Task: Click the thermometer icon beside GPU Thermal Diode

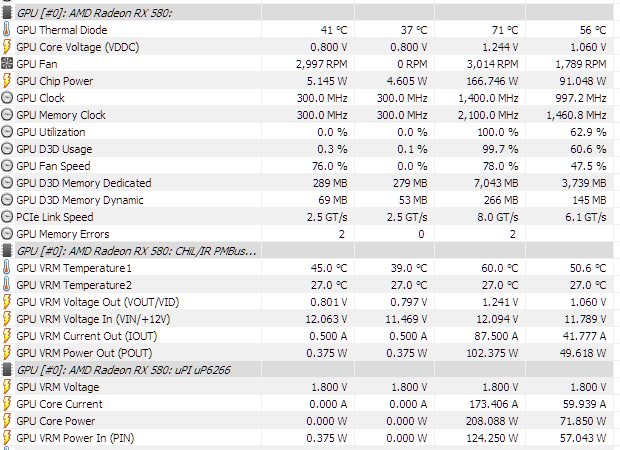Action: click(x=8, y=30)
